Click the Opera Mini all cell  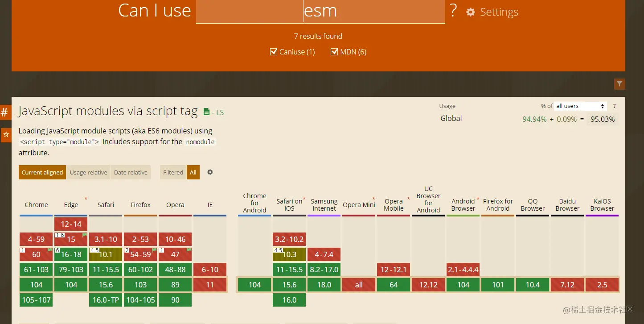tap(359, 285)
